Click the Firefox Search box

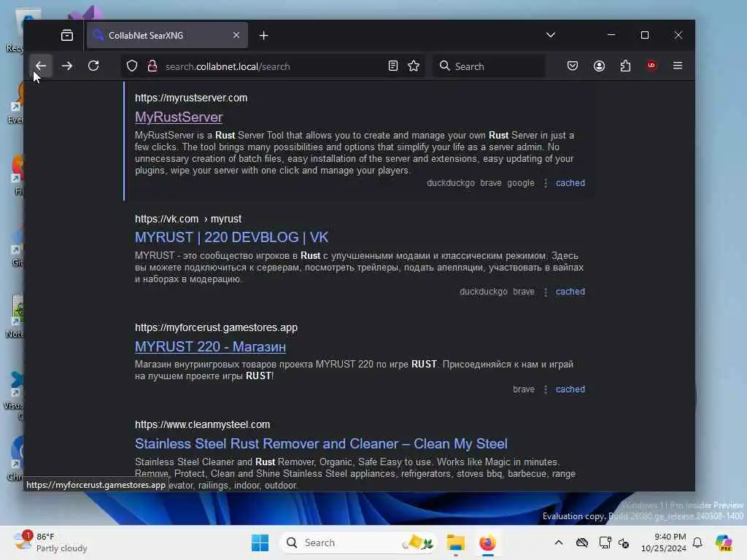point(489,66)
